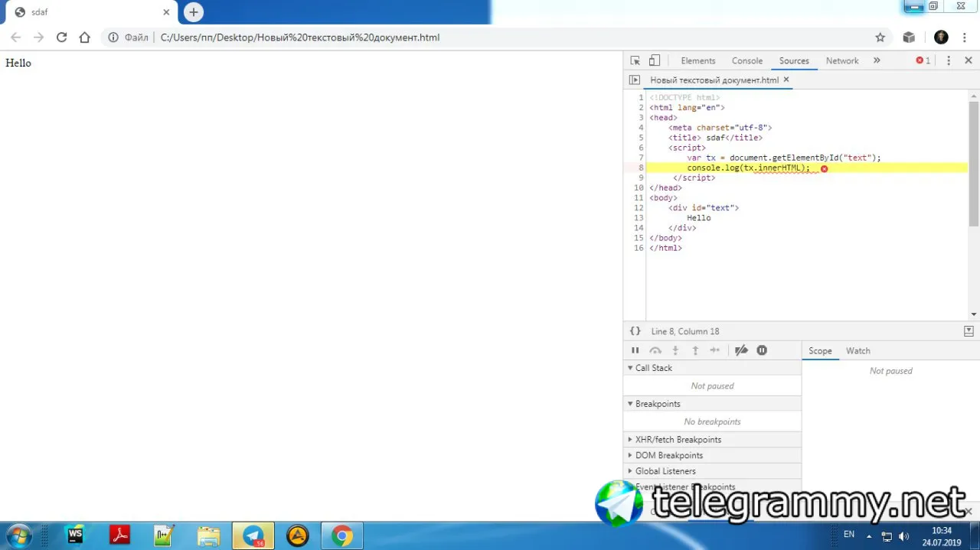The image size is (980, 550).
Task: Open Telegram from the taskbar
Action: click(253, 535)
